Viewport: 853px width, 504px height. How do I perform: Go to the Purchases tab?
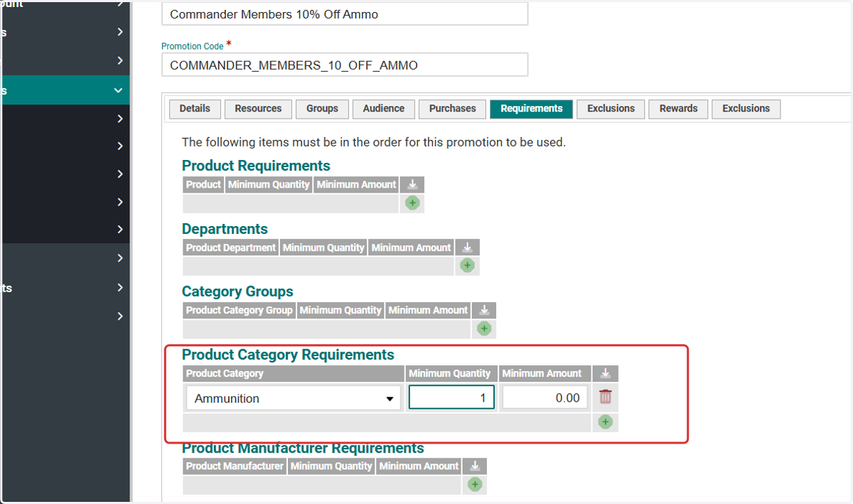coord(452,109)
